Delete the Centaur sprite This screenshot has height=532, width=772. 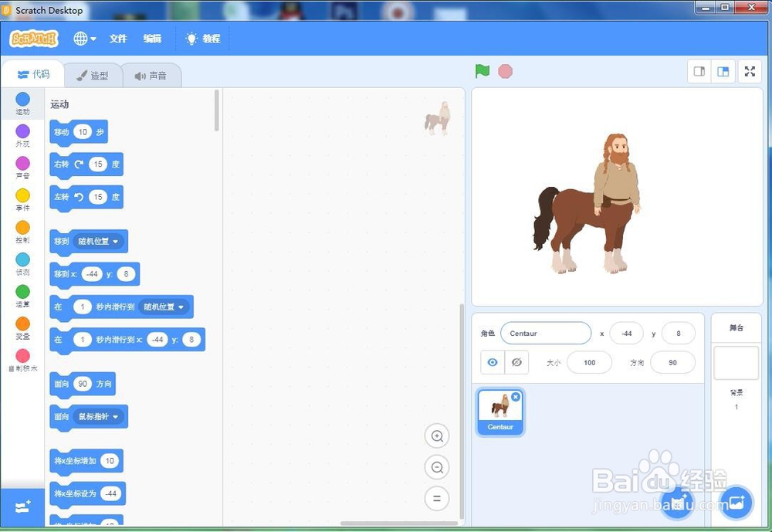(x=516, y=397)
